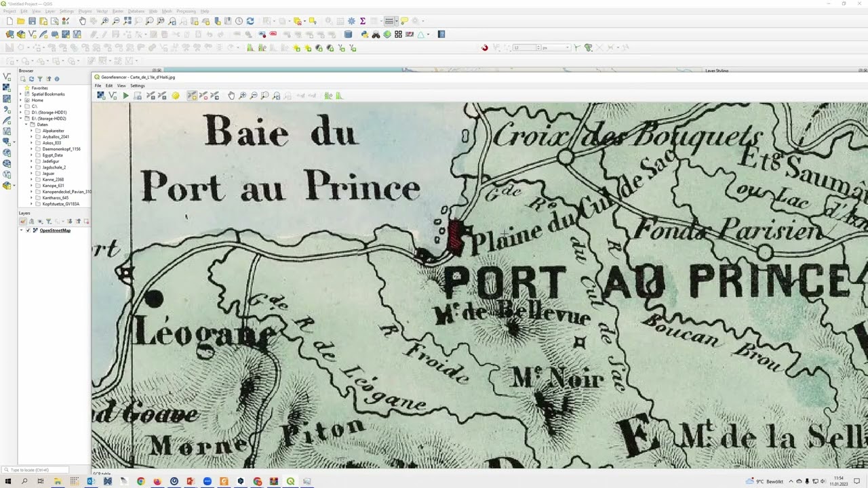Screen dimensions: 868x488
Task: Start georeferencing with the green play icon
Action: pyautogui.click(x=125, y=96)
